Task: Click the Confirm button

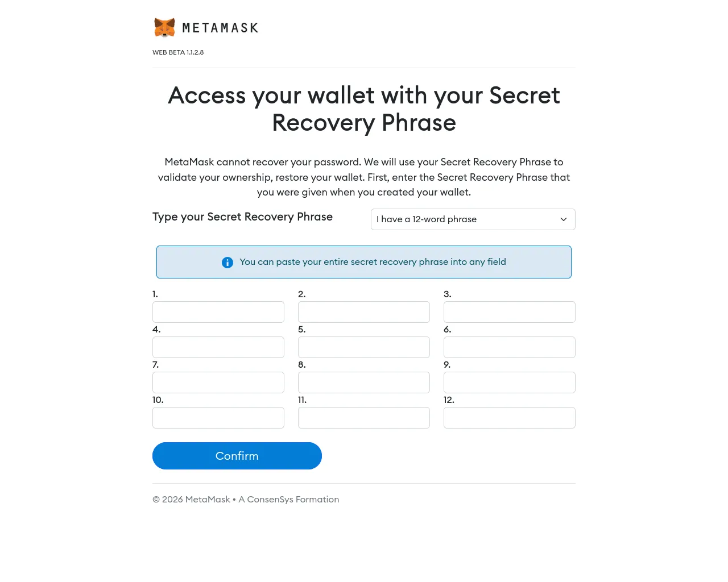Action: tap(237, 456)
